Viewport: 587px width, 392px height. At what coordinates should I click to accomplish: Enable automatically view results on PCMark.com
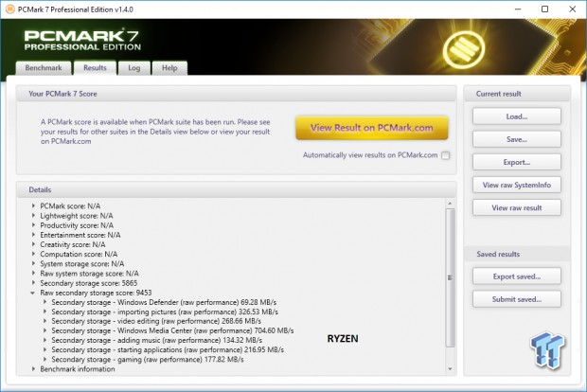pyautogui.click(x=445, y=155)
